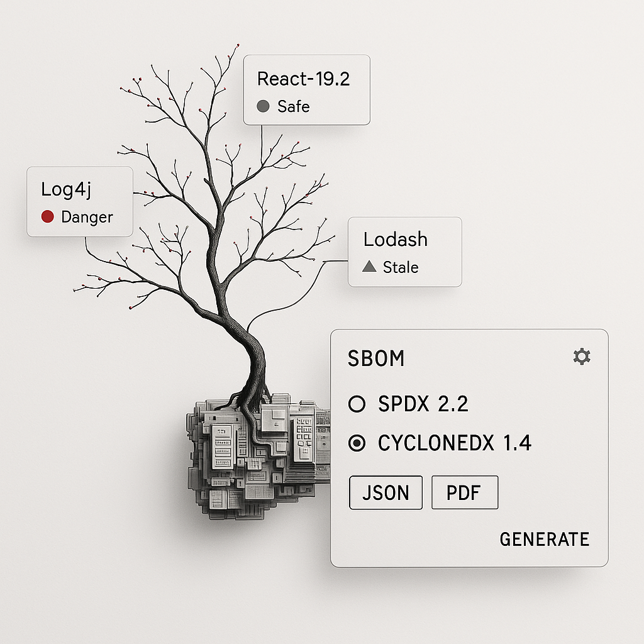The image size is (644, 644).
Task: Deselect the currently active CycloneDX option
Action: [x=356, y=443]
